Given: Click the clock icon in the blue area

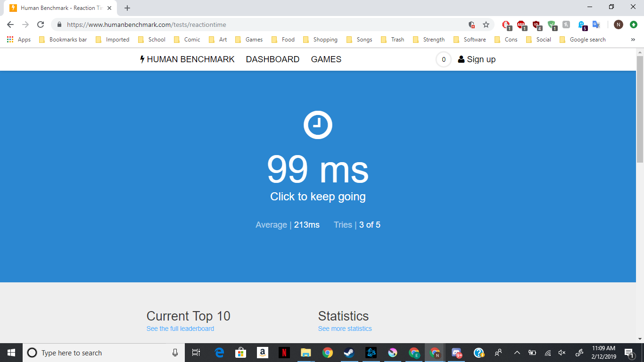Looking at the screenshot, I should click(x=318, y=125).
